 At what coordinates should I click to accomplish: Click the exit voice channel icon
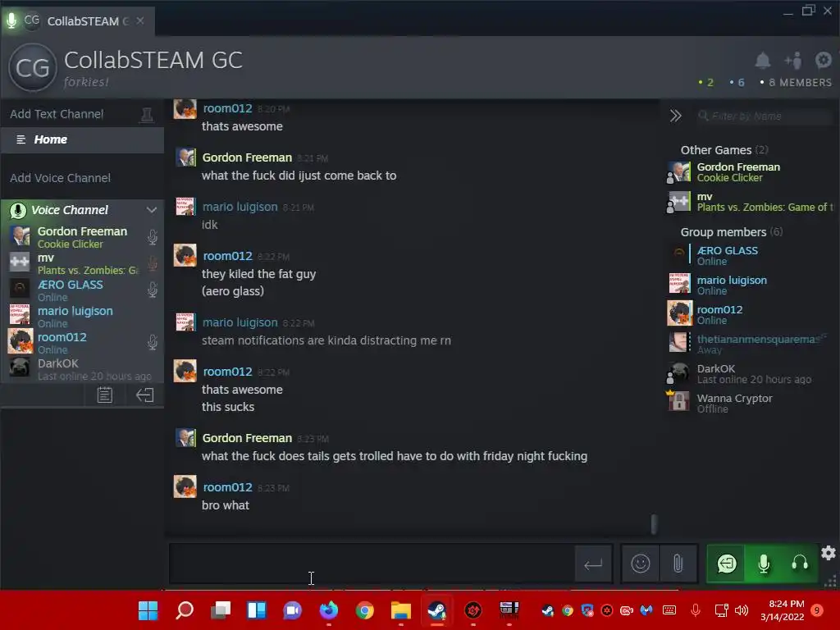pos(144,395)
